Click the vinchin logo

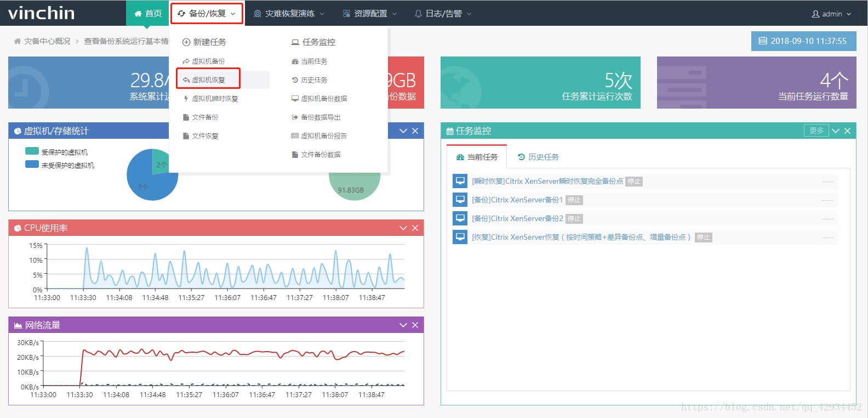click(42, 13)
